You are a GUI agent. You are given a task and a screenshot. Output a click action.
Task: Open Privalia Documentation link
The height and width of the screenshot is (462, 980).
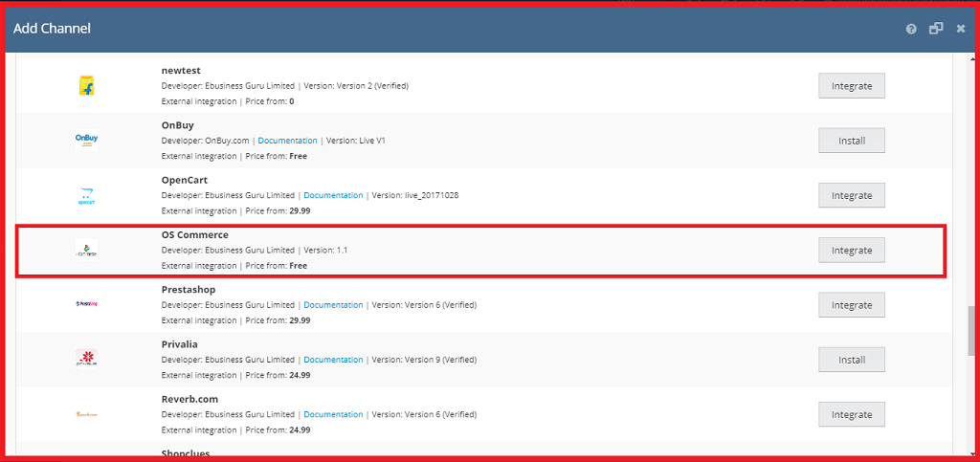point(333,360)
